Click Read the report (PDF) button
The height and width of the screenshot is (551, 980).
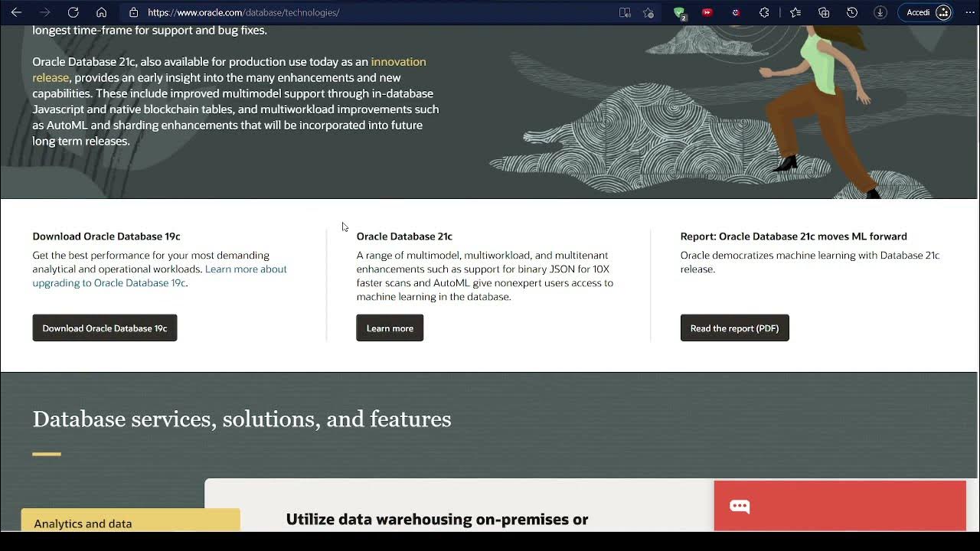[734, 328]
